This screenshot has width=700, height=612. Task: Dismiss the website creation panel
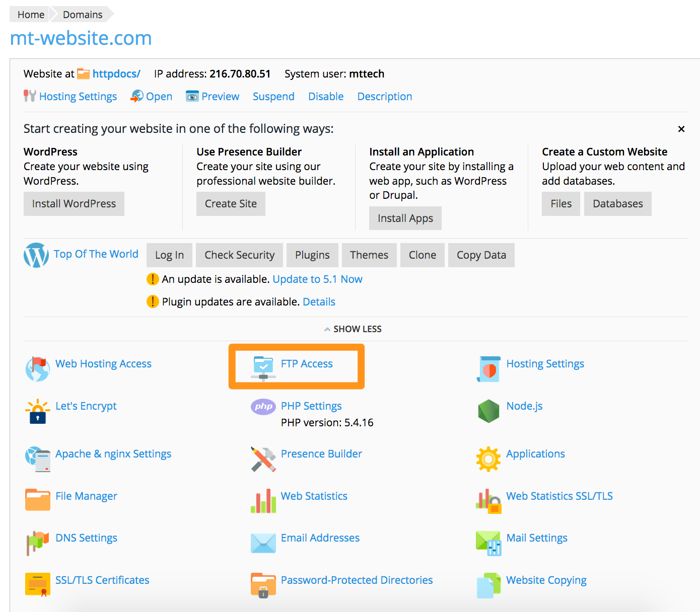[681, 129]
